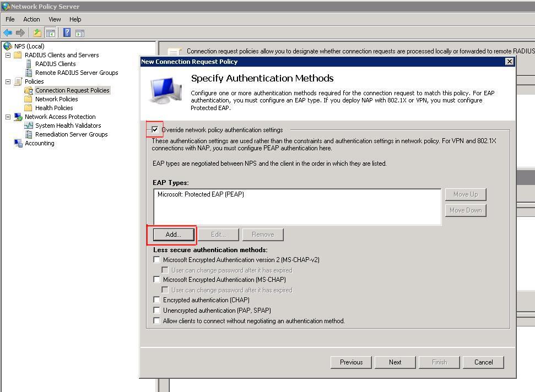The height and width of the screenshot is (392, 535).
Task: Enable MS-CHAP-v2 authentication checkbox
Action: point(156,260)
